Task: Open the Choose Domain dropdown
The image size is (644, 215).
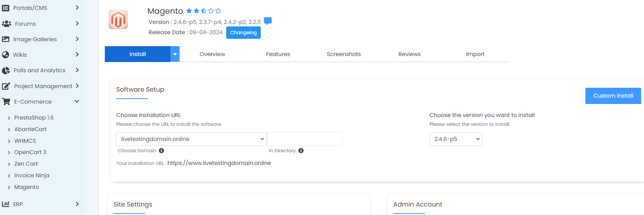Action: pos(191,139)
